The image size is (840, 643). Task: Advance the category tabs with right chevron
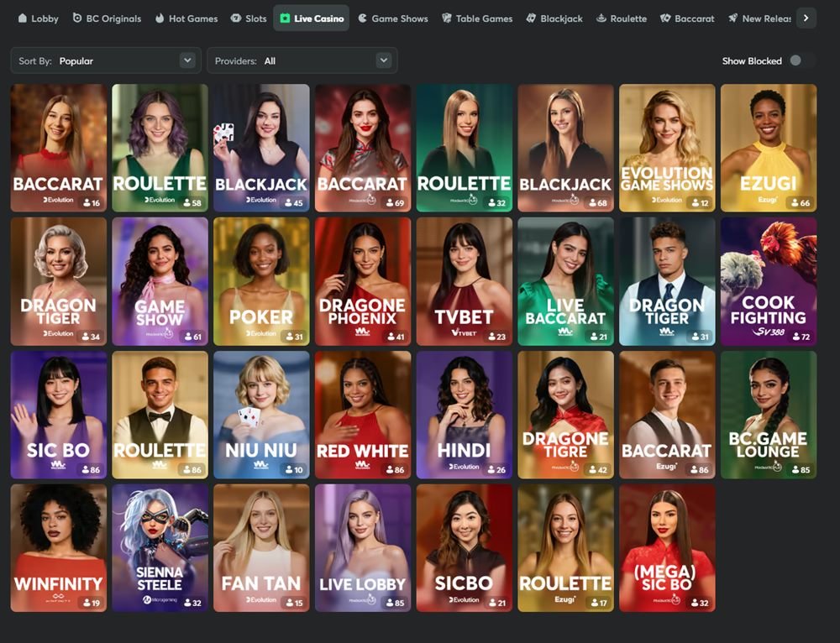point(806,18)
